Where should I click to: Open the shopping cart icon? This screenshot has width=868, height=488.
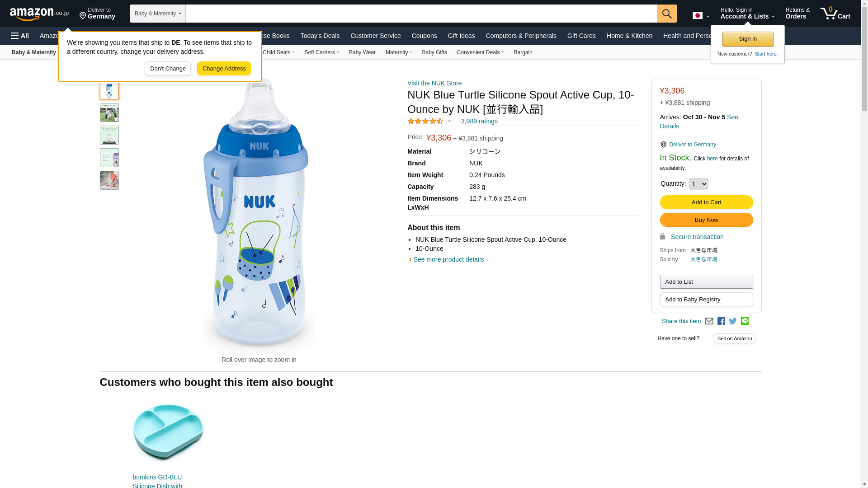point(835,14)
